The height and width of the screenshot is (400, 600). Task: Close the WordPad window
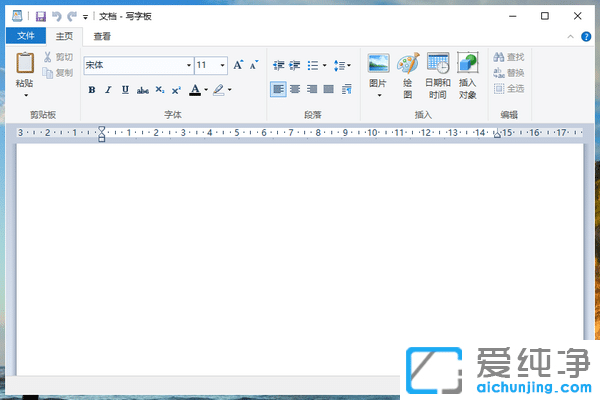click(x=577, y=16)
